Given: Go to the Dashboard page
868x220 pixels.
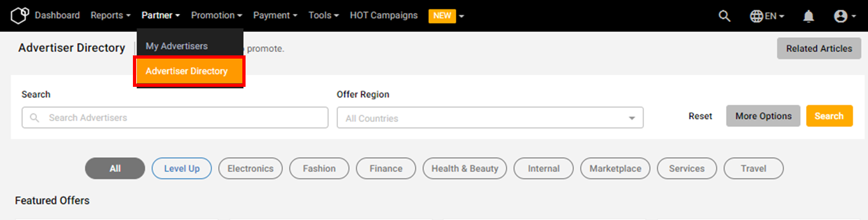Looking at the screenshot, I should (57, 15).
